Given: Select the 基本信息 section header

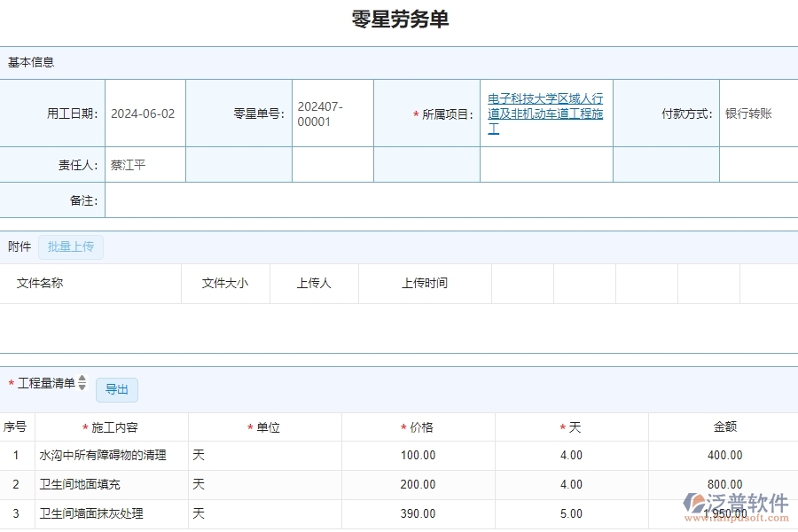Looking at the screenshot, I should (30, 62).
